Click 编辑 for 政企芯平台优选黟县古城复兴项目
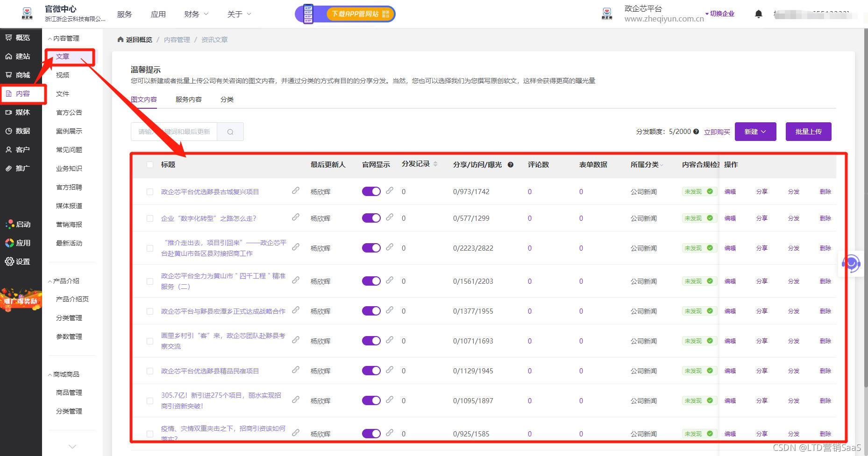The image size is (868, 456). coord(730,192)
